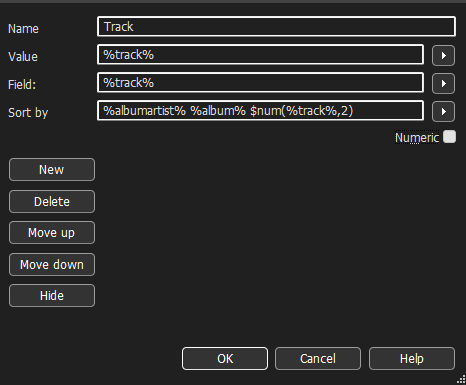Click the resize grip in the dialog corner
This screenshot has height=385, width=466.
[461, 380]
